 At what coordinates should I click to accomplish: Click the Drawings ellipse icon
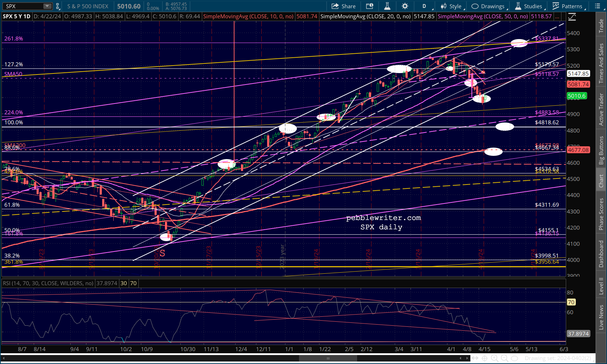coord(475,6)
